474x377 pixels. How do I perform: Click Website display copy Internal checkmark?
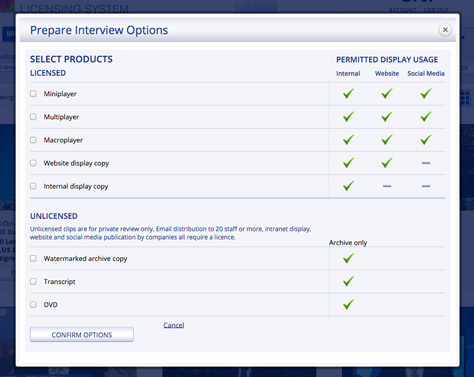coord(348,163)
